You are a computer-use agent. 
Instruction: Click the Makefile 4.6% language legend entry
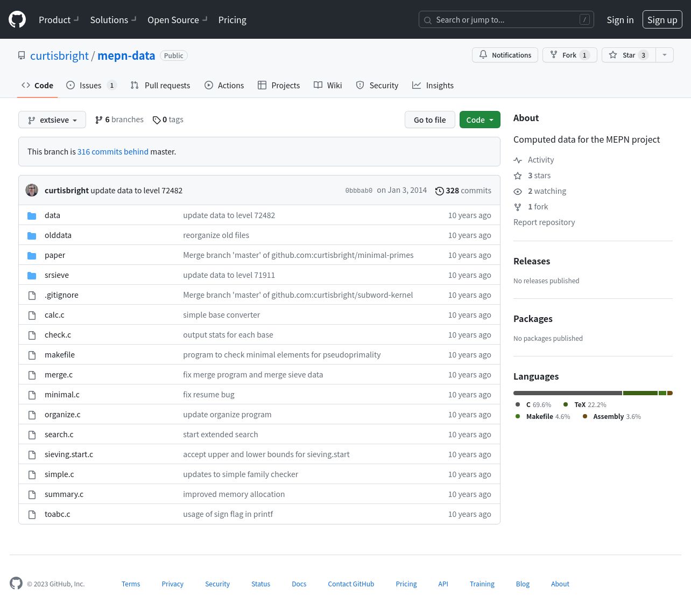pyautogui.click(x=543, y=416)
